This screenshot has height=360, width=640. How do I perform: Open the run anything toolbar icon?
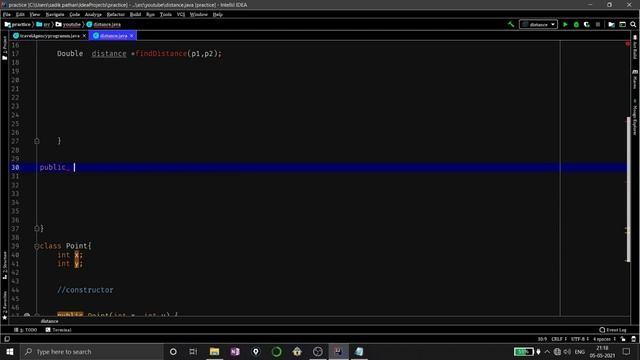pyautogui.click(x=622, y=24)
